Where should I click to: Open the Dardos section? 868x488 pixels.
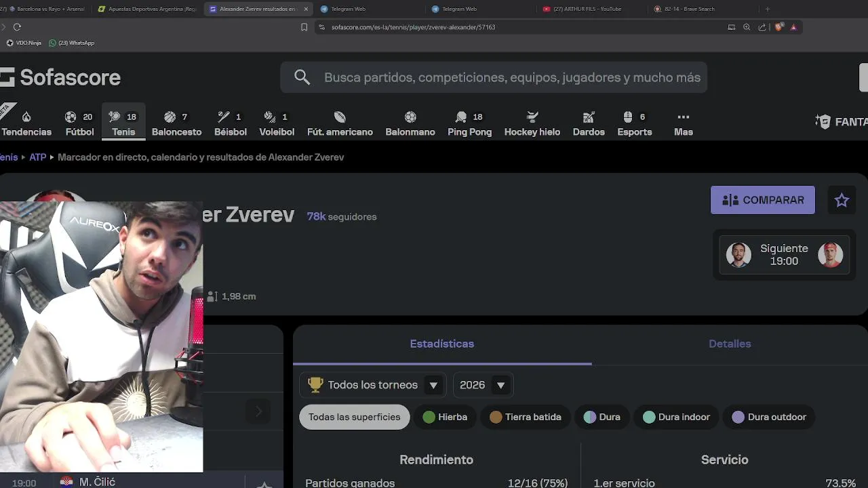589,123
